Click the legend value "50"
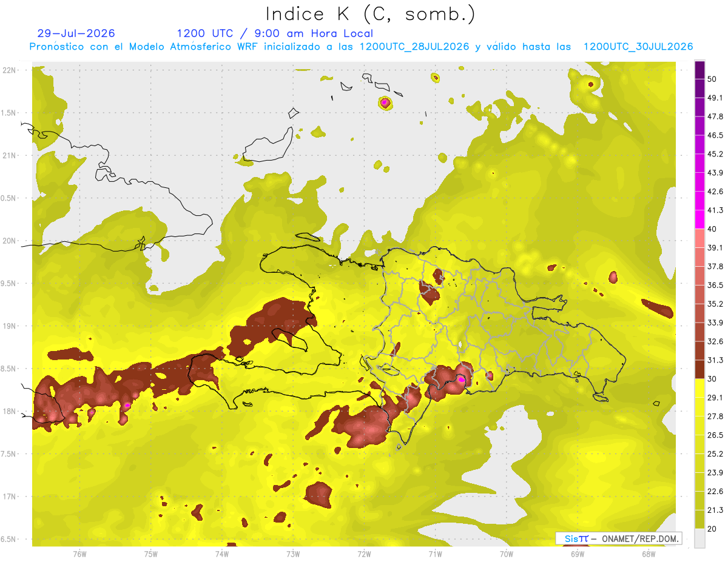This screenshot has height=562, width=728. [x=713, y=79]
